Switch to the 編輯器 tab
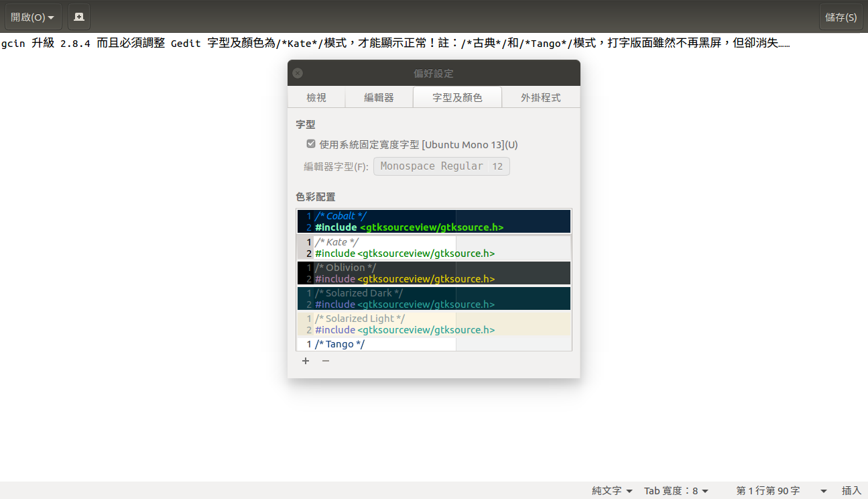 [379, 97]
